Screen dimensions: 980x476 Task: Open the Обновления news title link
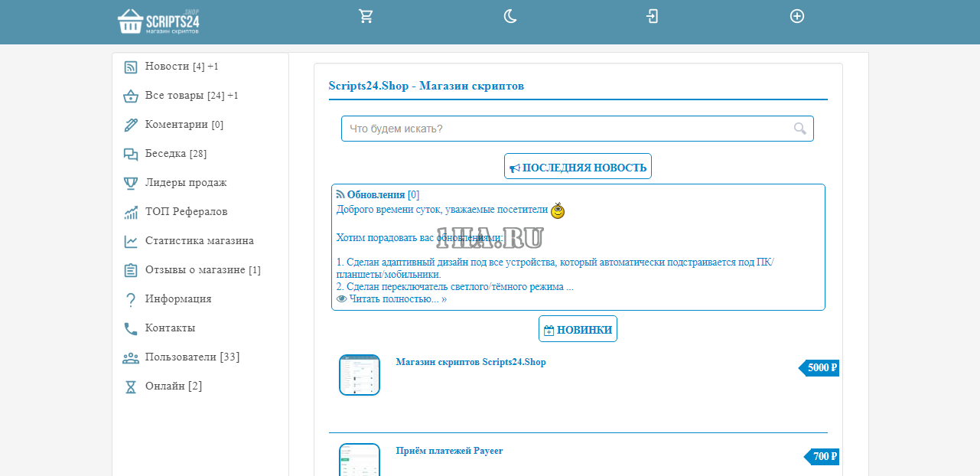point(376,195)
